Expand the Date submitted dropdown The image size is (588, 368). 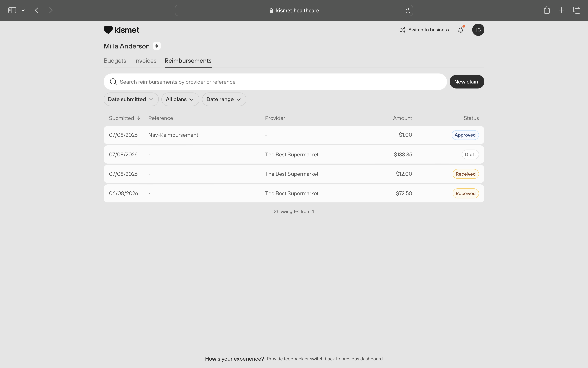pyautogui.click(x=131, y=99)
